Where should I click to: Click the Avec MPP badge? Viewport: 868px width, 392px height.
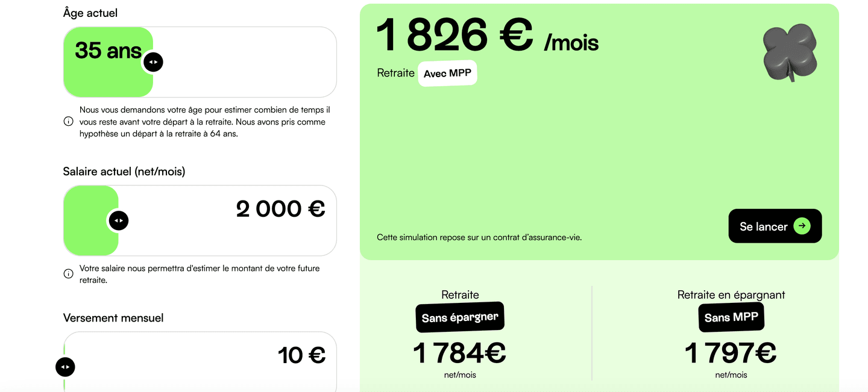coord(447,73)
